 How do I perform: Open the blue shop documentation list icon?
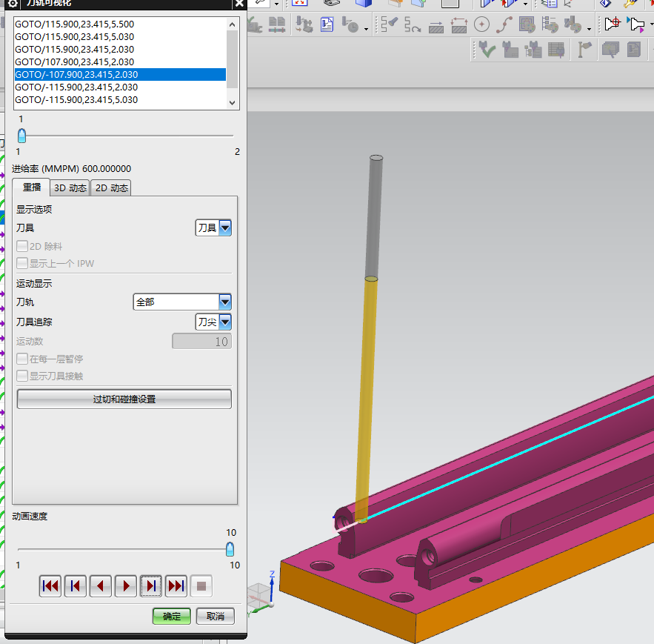(x=327, y=24)
